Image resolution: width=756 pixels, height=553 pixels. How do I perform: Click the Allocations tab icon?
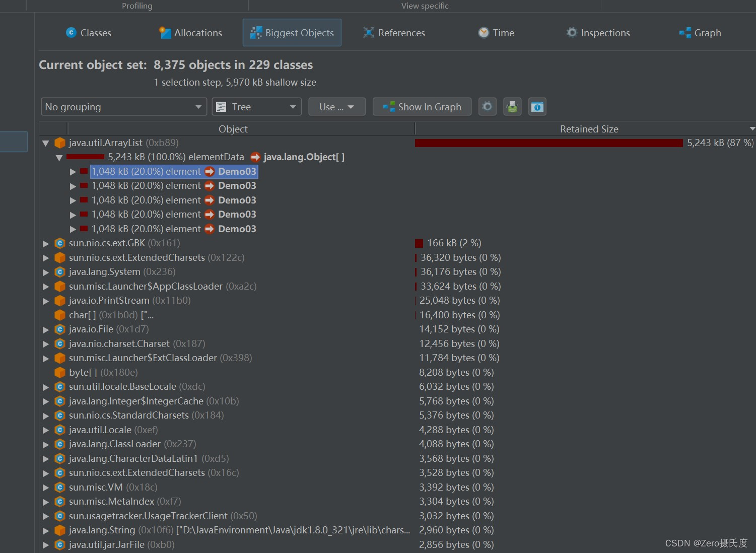click(165, 32)
